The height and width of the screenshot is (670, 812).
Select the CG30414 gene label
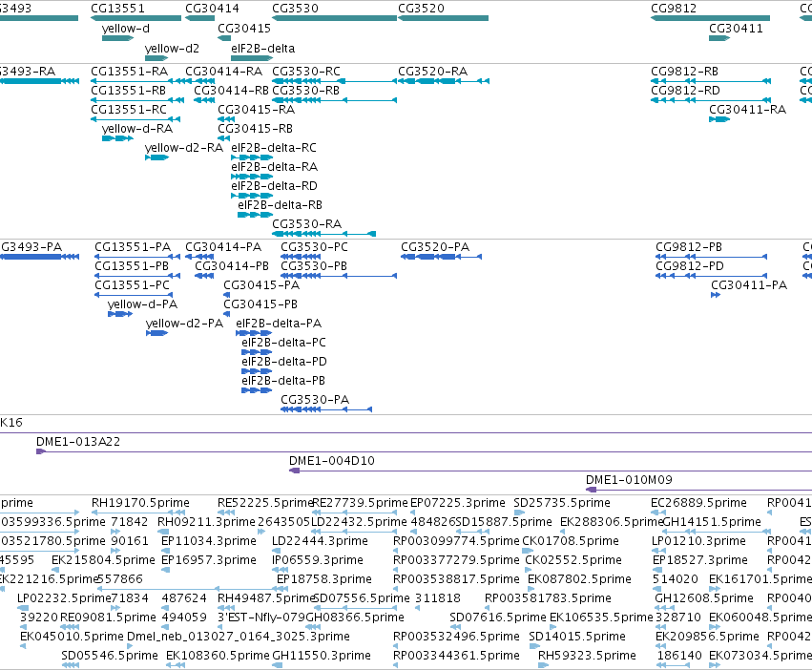point(213,9)
